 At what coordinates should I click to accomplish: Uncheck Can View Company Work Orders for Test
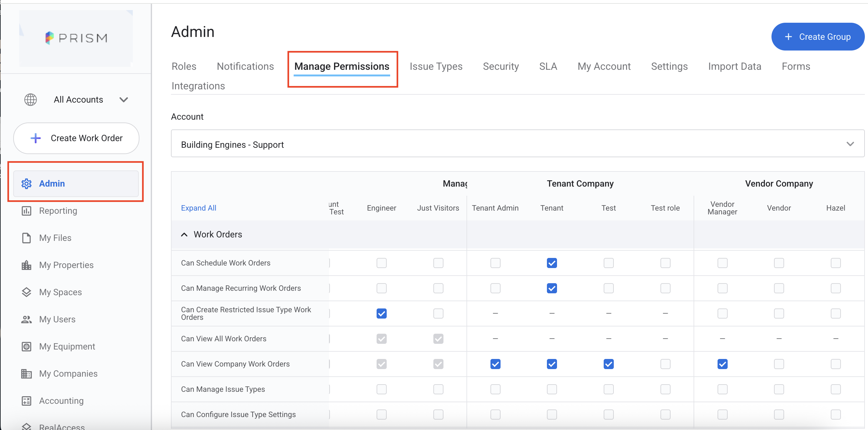coord(608,364)
